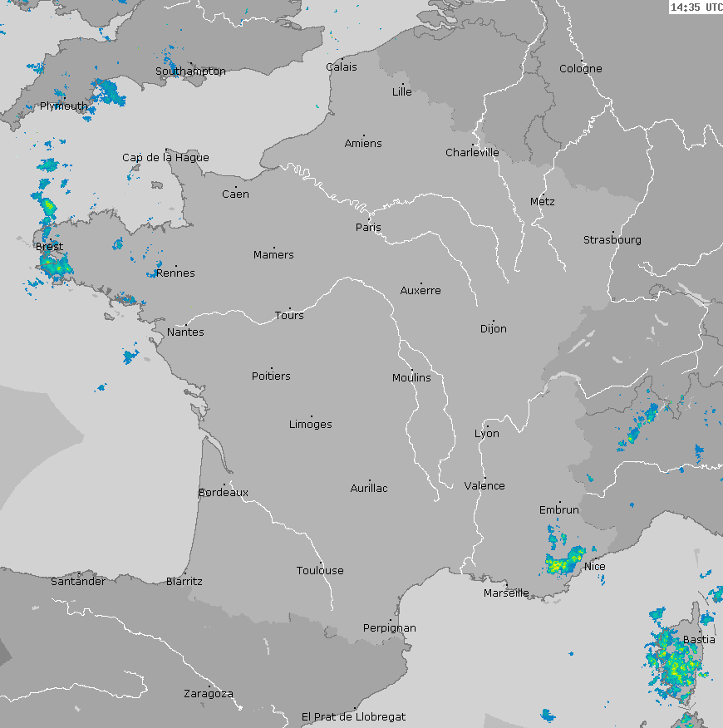Select the Zaragoza map label
Screen dimensions: 723x728
point(208,694)
